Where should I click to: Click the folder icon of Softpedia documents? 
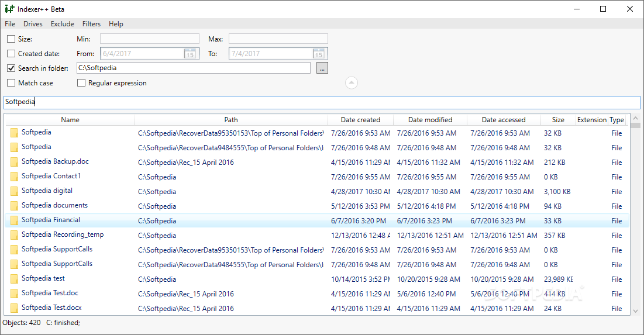point(15,206)
